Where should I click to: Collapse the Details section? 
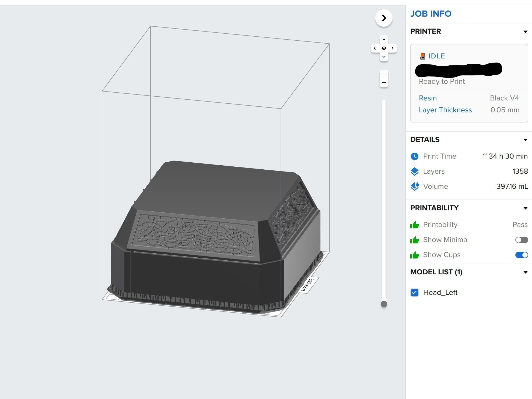click(x=525, y=140)
